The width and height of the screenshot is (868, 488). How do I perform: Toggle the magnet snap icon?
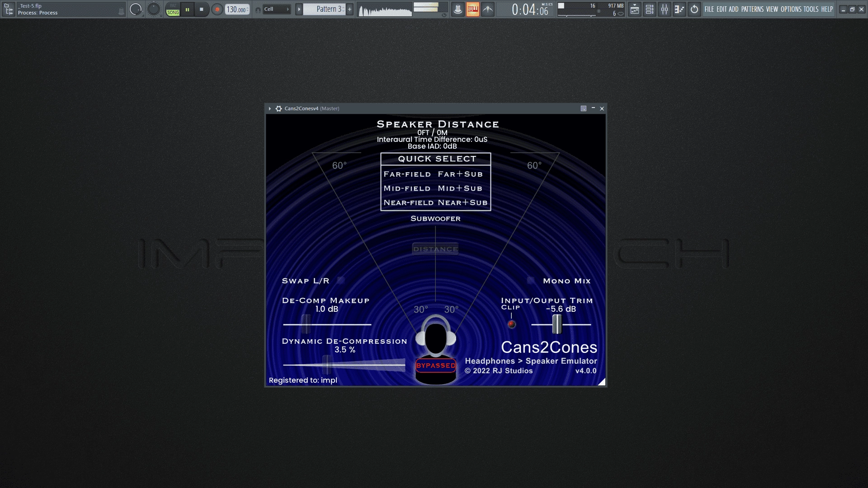(x=258, y=9)
